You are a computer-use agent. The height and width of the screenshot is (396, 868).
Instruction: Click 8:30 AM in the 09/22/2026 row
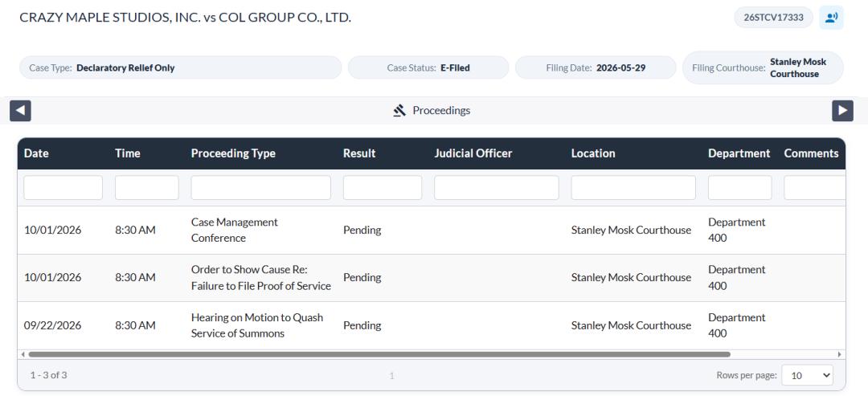click(x=135, y=325)
